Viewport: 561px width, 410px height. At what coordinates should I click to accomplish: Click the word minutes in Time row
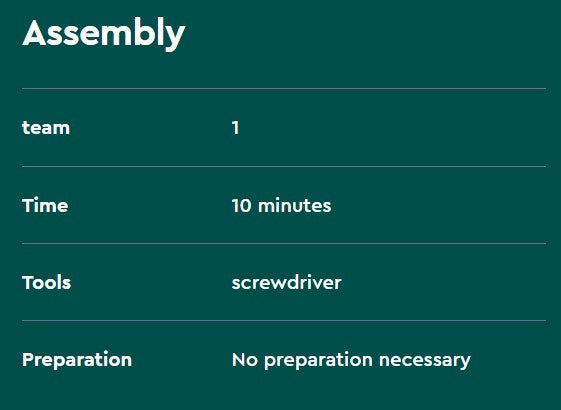point(294,205)
